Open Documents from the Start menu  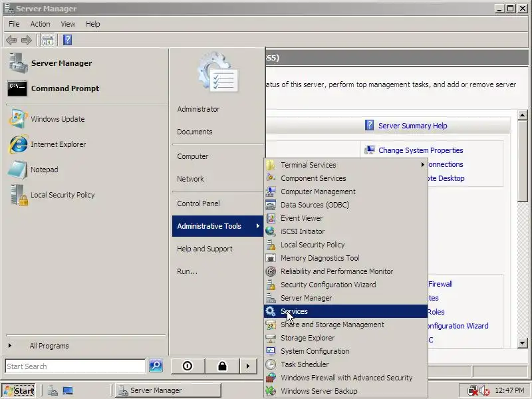[x=217, y=132]
